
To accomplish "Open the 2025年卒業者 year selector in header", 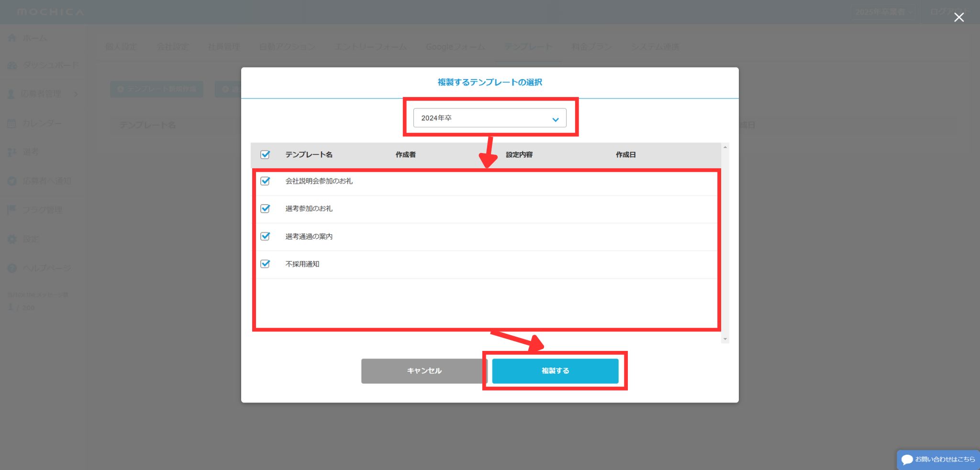I will [x=882, y=12].
